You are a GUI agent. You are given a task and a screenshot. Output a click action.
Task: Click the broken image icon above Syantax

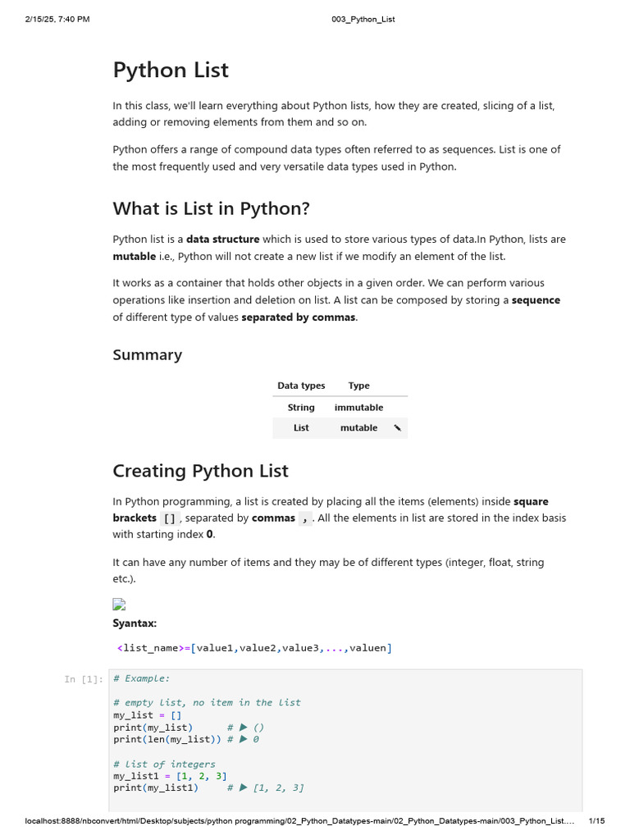pyautogui.click(x=119, y=605)
